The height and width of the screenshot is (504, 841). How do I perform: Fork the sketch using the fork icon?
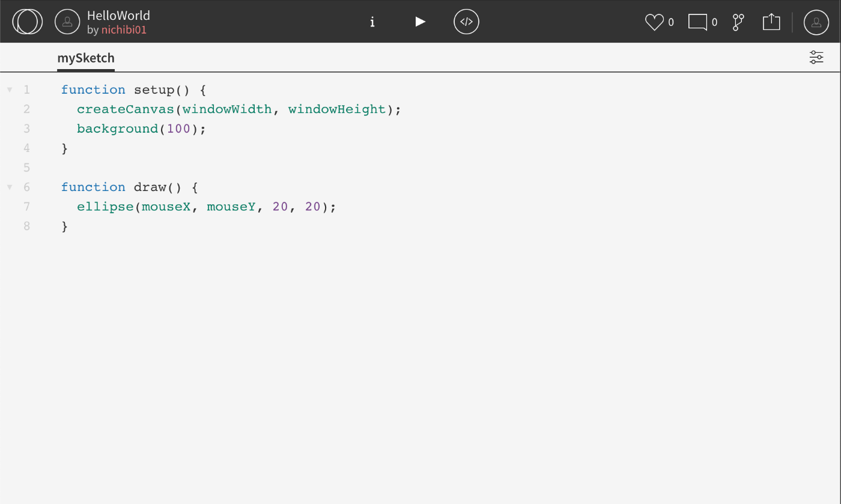click(x=738, y=22)
